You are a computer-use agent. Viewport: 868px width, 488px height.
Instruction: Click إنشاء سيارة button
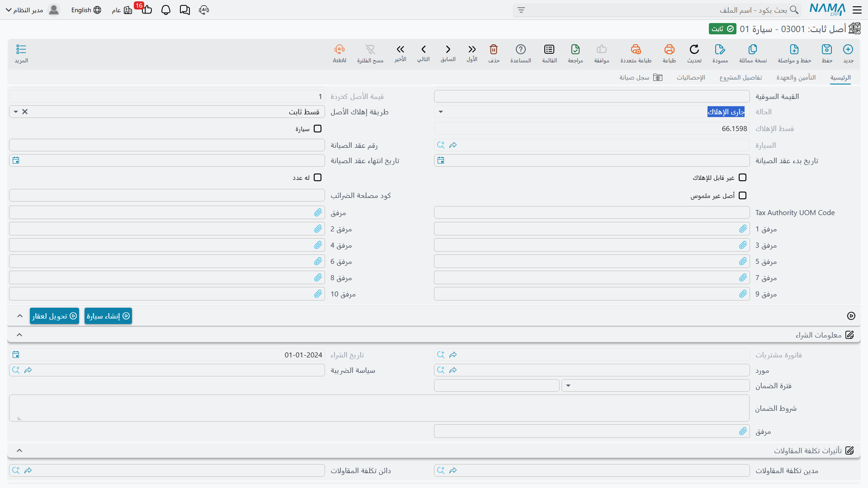click(108, 316)
